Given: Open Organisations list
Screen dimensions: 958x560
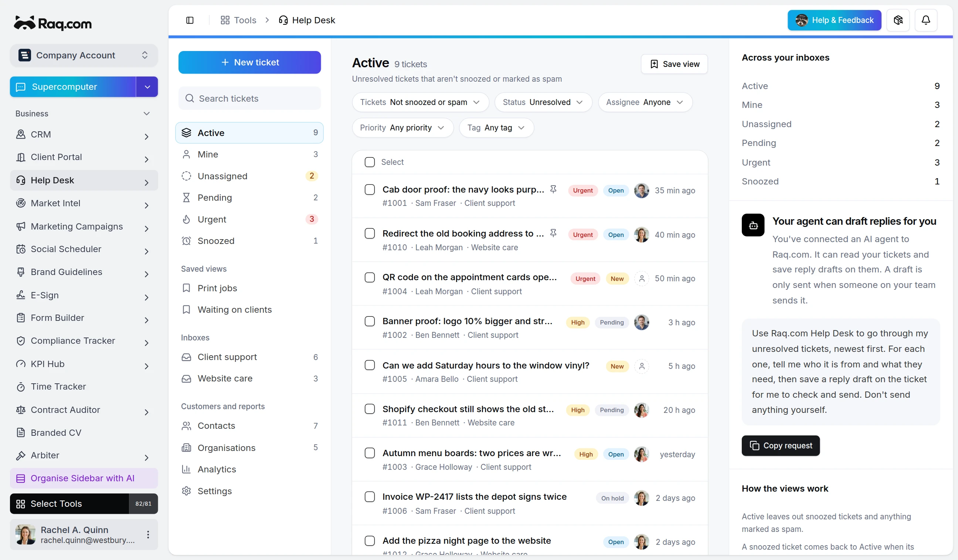Looking at the screenshot, I should pyautogui.click(x=249, y=448).
